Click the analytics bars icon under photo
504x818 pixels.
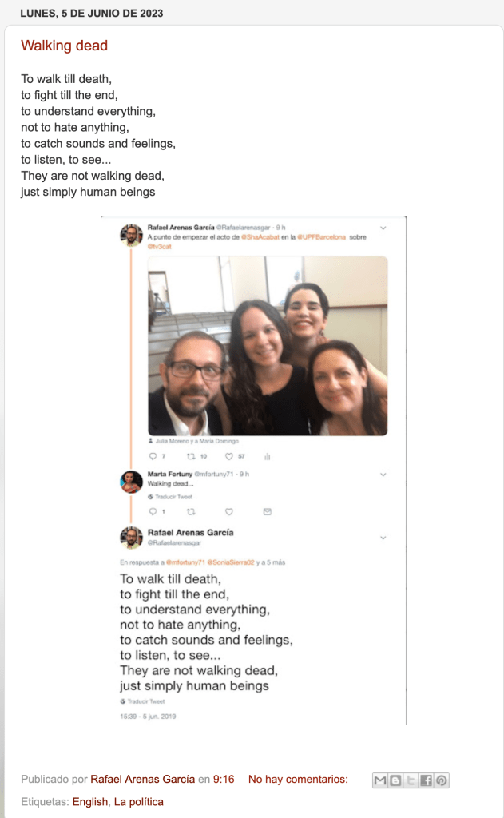(267, 456)
